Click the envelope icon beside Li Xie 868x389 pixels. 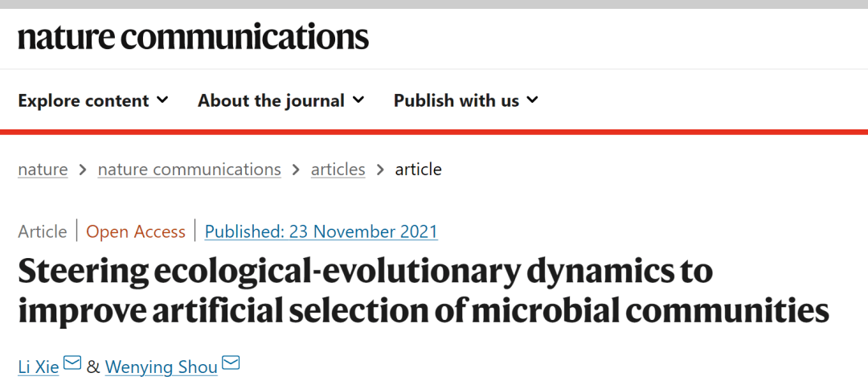coord(72,364)
